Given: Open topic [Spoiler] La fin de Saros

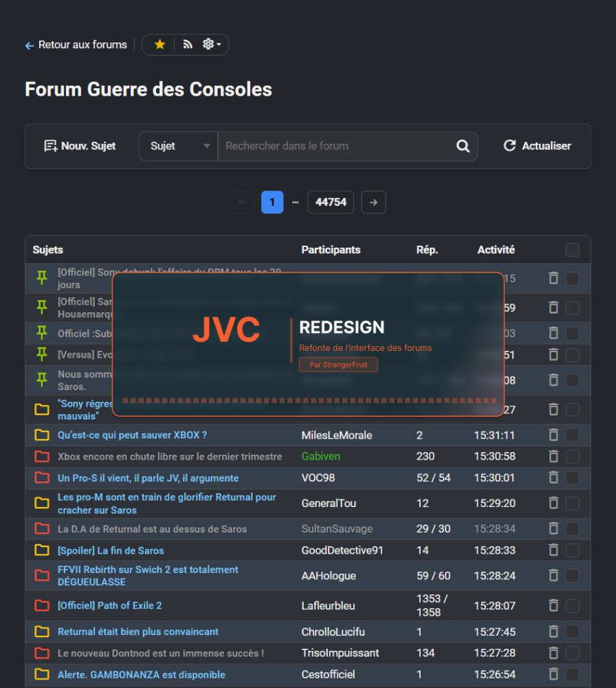Looking at the screenshot, I should (x=111, y=550).
